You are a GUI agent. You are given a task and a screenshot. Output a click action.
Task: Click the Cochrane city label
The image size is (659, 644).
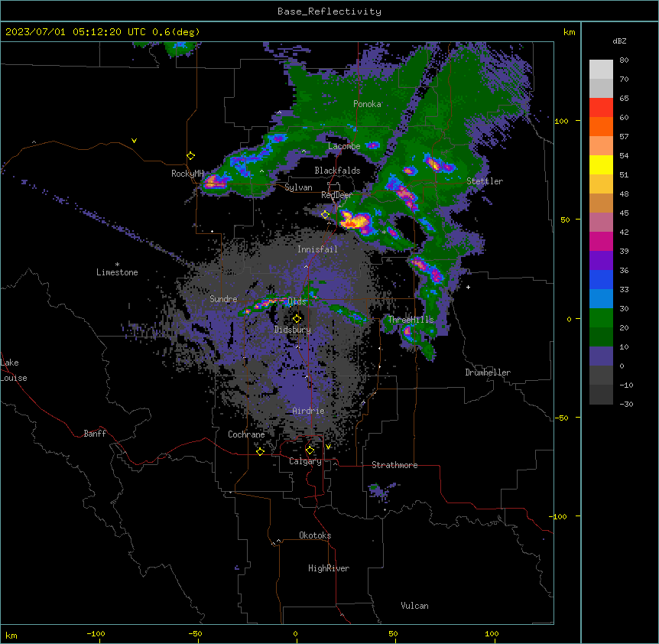point(246,434)
